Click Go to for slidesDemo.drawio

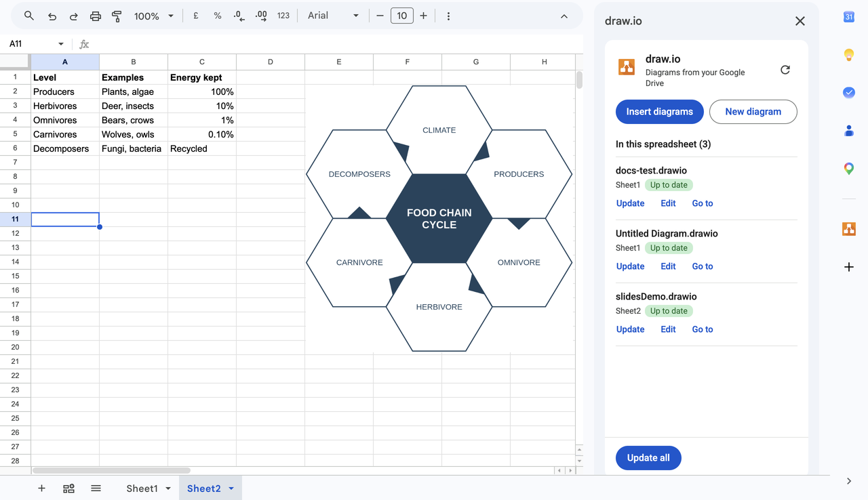(703, 329)
